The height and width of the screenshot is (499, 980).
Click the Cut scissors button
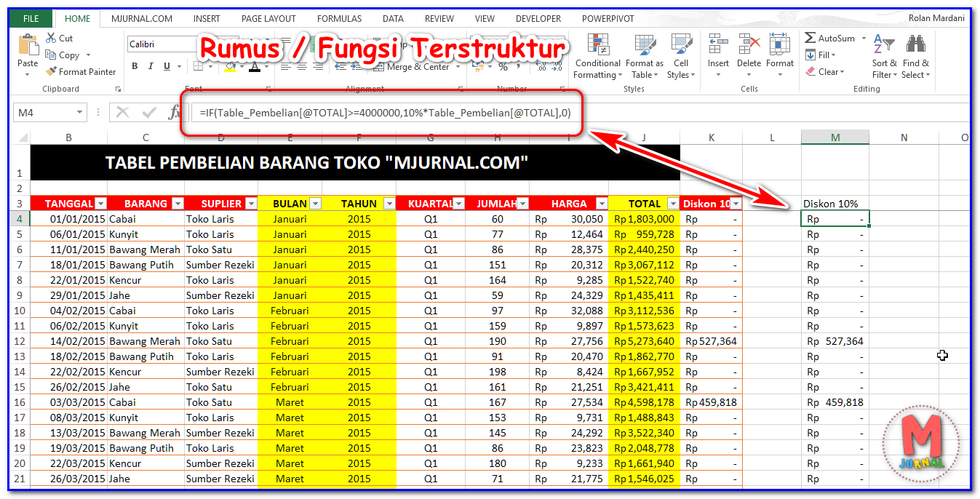59,38
